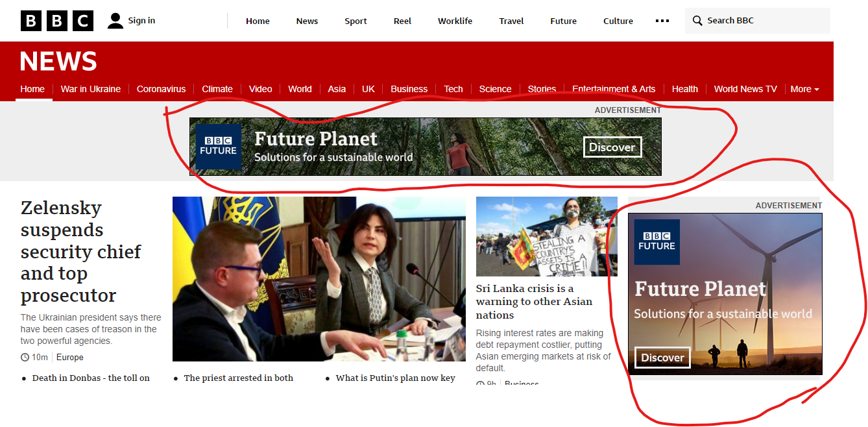This screenshot has width=868, height=427.
Task: Go to Entertainment & Arts section
Action: (x=614, y=89)
